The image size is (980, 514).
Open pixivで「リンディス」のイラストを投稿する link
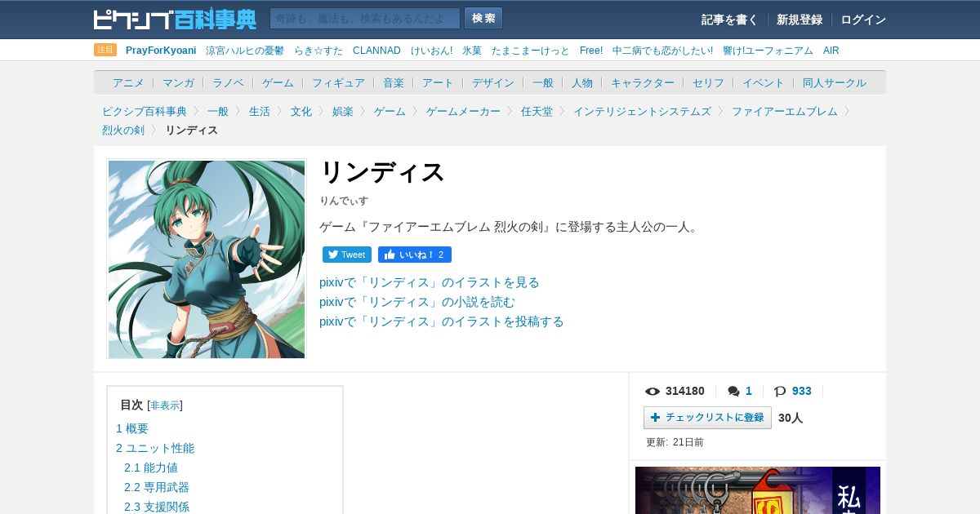coord(442,321)
